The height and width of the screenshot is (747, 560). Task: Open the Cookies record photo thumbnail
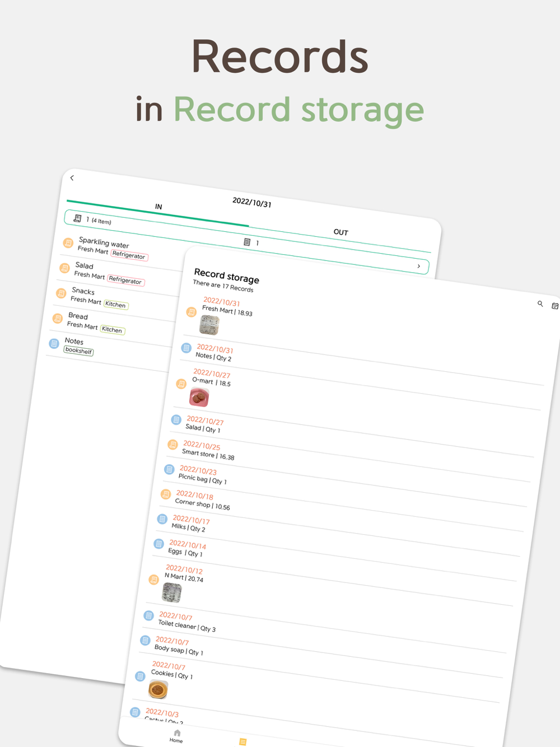[158, 689]
